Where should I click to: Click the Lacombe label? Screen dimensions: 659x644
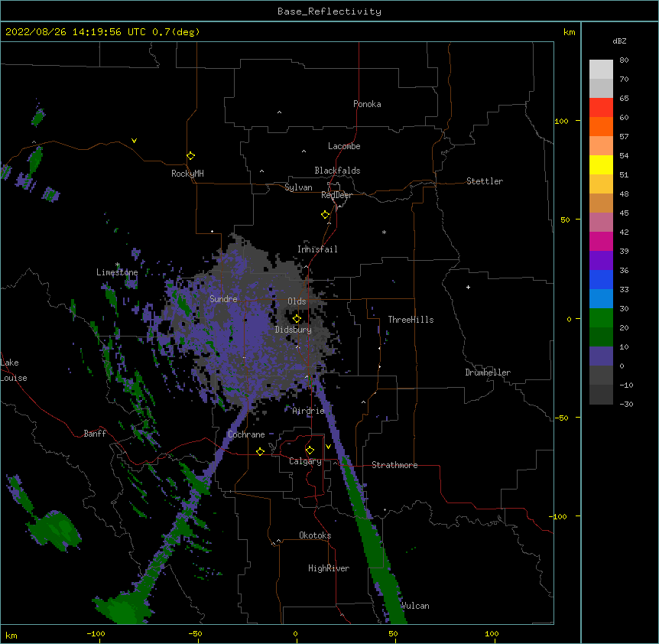pyautogui.click(x=344, y=146)
